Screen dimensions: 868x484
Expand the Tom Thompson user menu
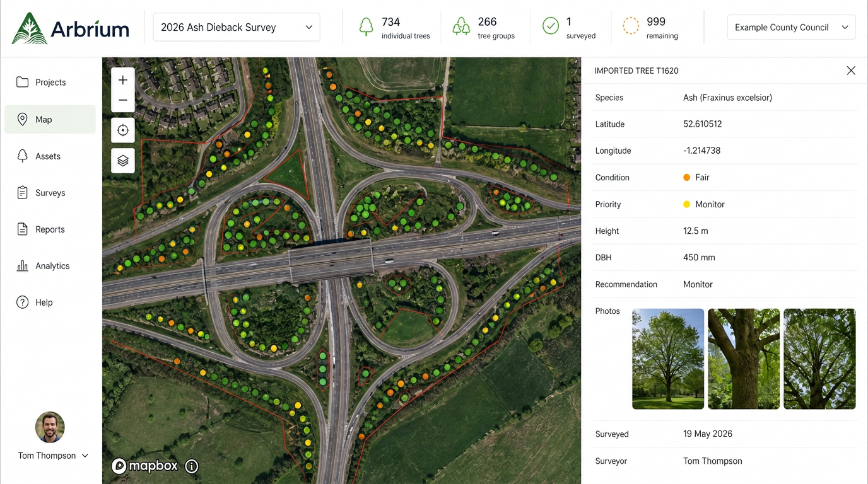point(53,456)
